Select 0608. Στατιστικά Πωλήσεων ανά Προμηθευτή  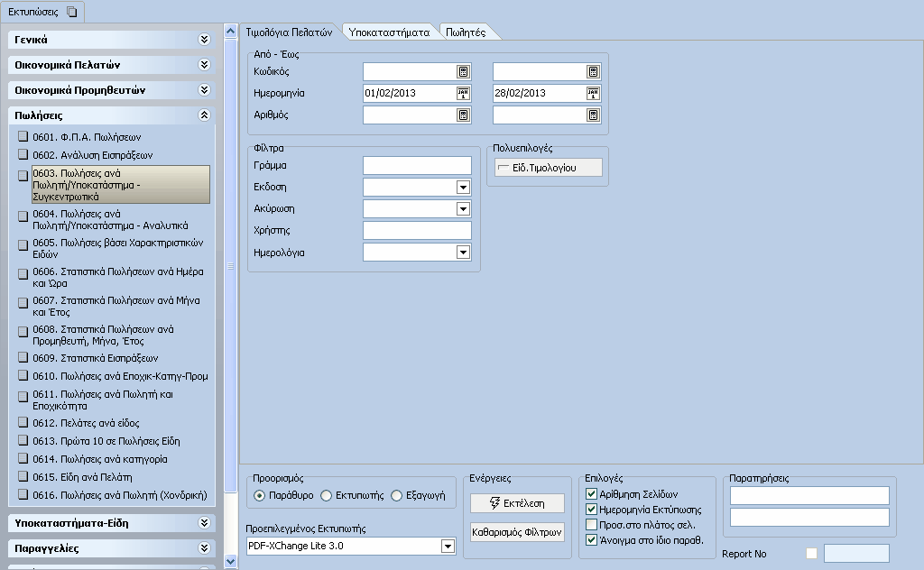point(103,335)
